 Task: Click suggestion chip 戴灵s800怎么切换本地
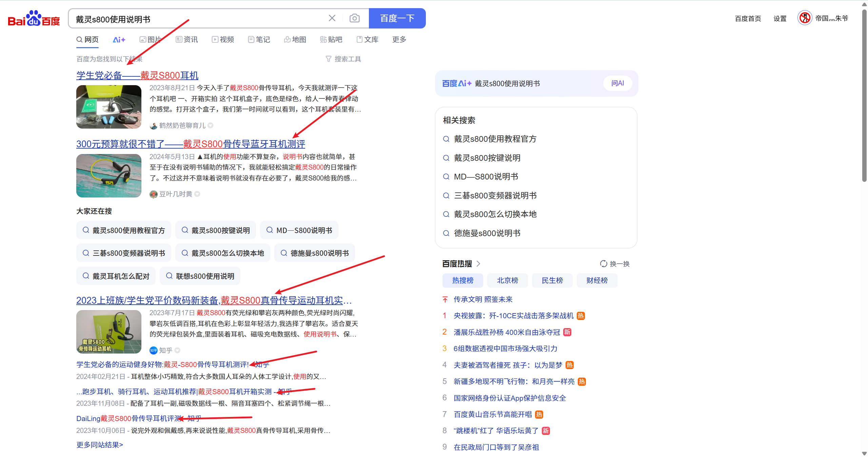pyautogui.click(x=223, y=253)
